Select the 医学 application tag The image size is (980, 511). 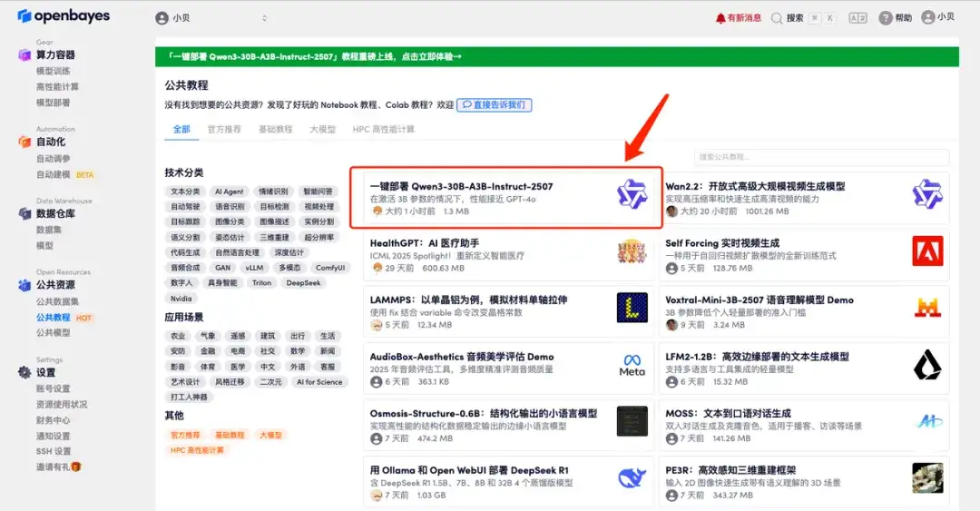(238, 367)
